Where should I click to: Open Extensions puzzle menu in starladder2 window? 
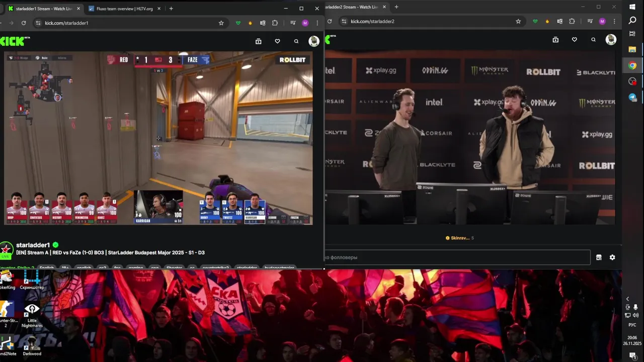pos(572,21)
